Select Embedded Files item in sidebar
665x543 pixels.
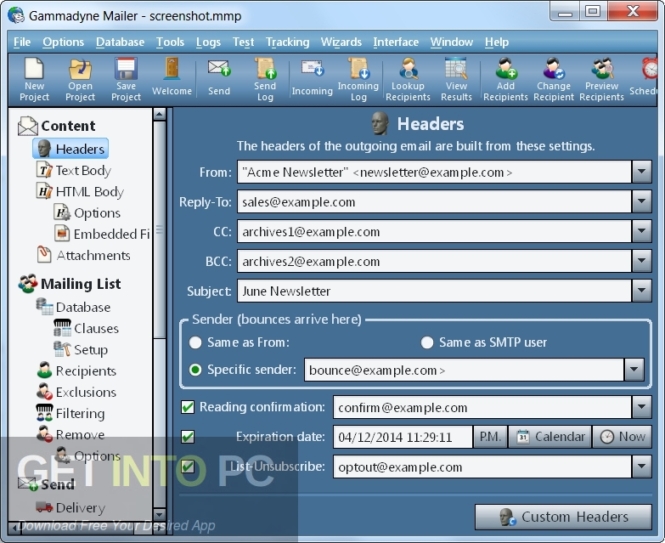pos(102,234)
